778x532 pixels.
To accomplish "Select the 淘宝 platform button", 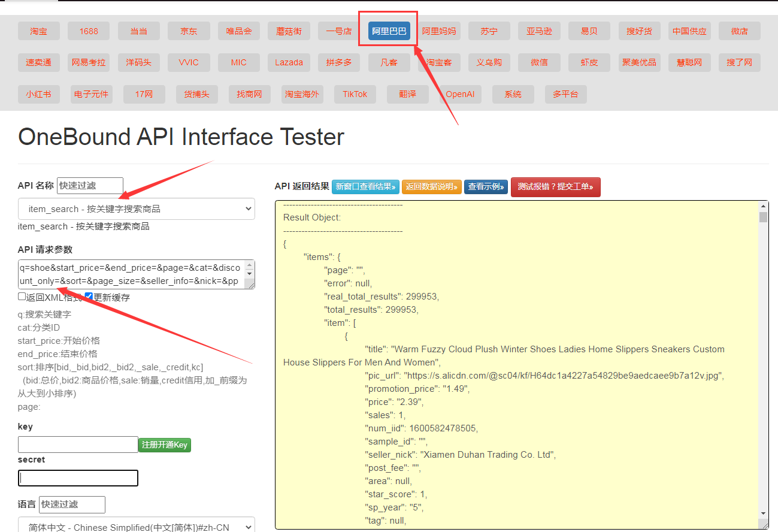I will point(38,31).
